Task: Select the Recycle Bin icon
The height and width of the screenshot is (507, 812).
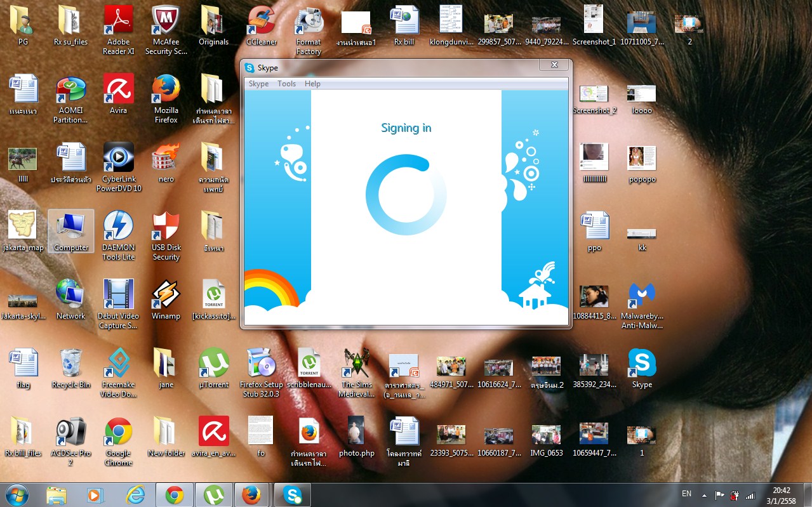Action: pos(70,369)
